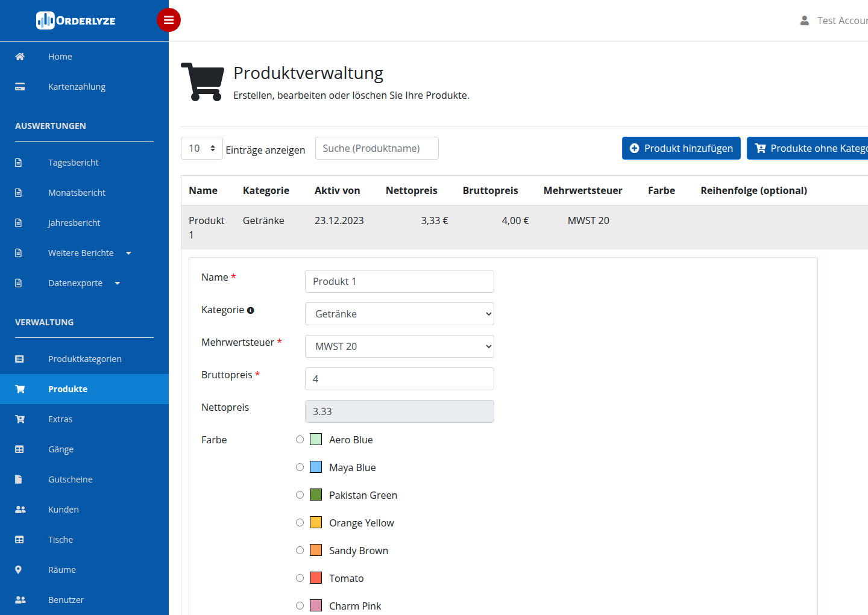Select the Tomato radio button
The image size is (868, 615).
point(300,578)
